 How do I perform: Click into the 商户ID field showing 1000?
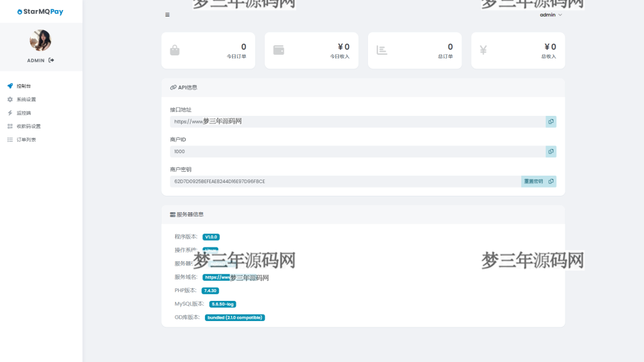click(358, 151)
